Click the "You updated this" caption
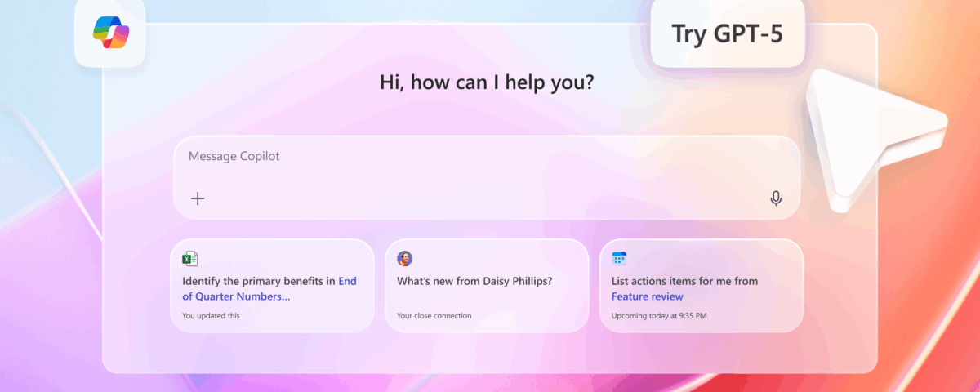Screen dimensions: 980x392 pos(211,315)
